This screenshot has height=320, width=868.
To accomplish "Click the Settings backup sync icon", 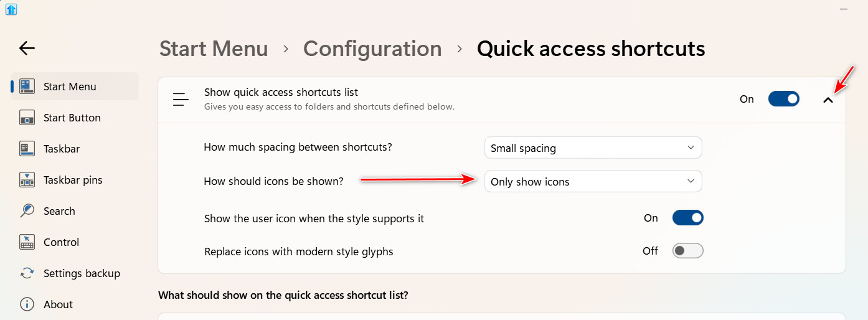I will 27,273.
